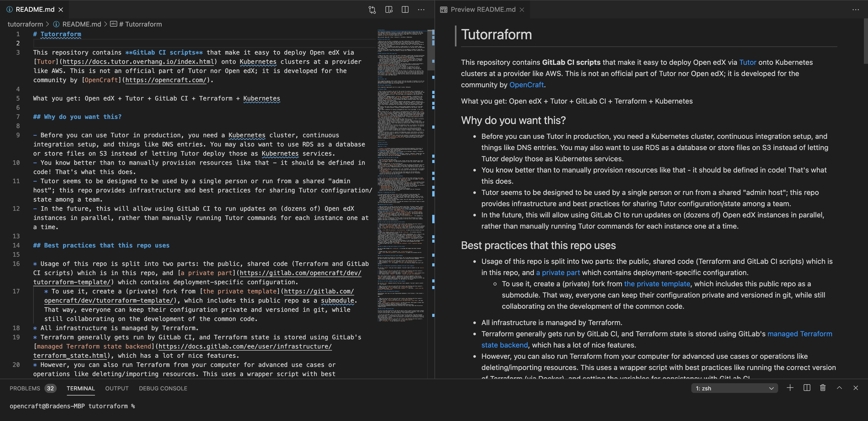Open 'managed Terraform state backend' preview link

tap(657, 339)
